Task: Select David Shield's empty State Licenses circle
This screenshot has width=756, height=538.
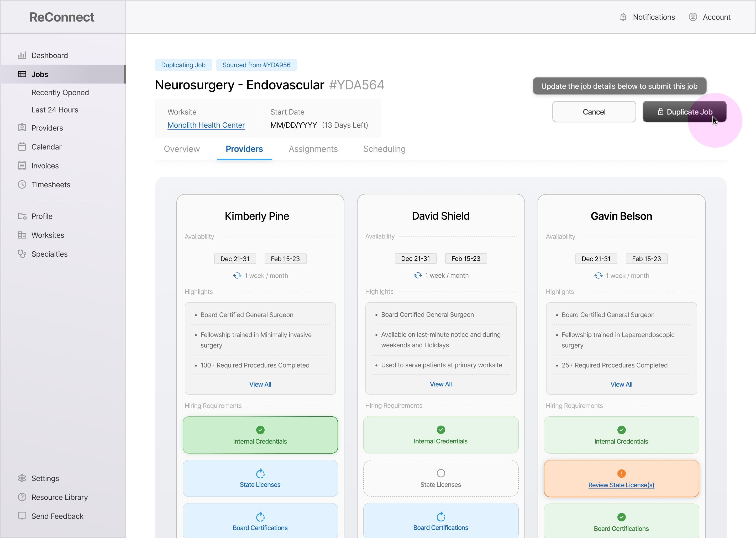Action: (x=440, y=473)
